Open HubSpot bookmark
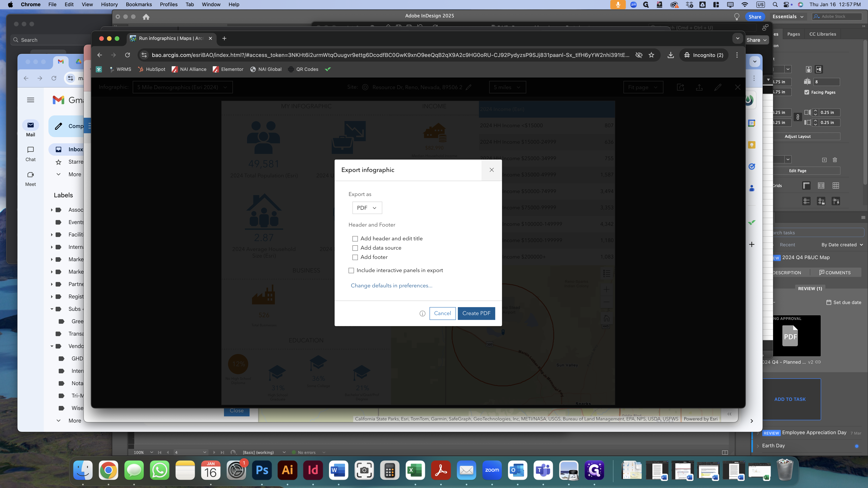Viewport: 868px width, 488px height. point(152,69)
